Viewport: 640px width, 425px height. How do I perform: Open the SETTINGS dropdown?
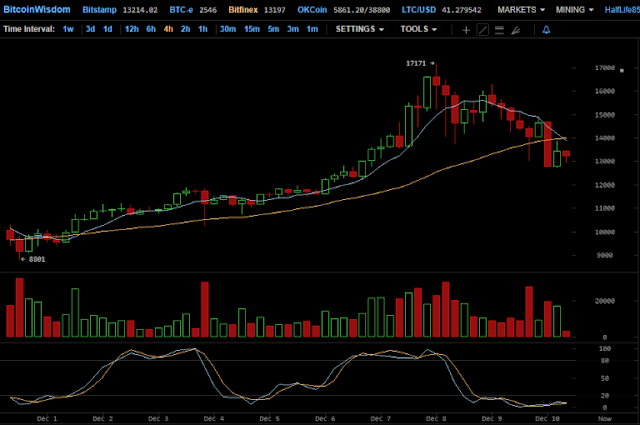point(360,29)
